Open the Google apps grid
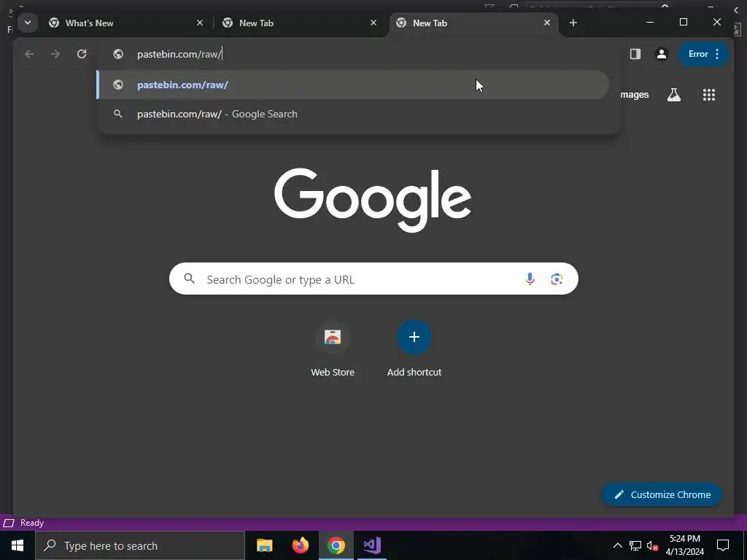The image size is (747, 560). pos(709,95)
